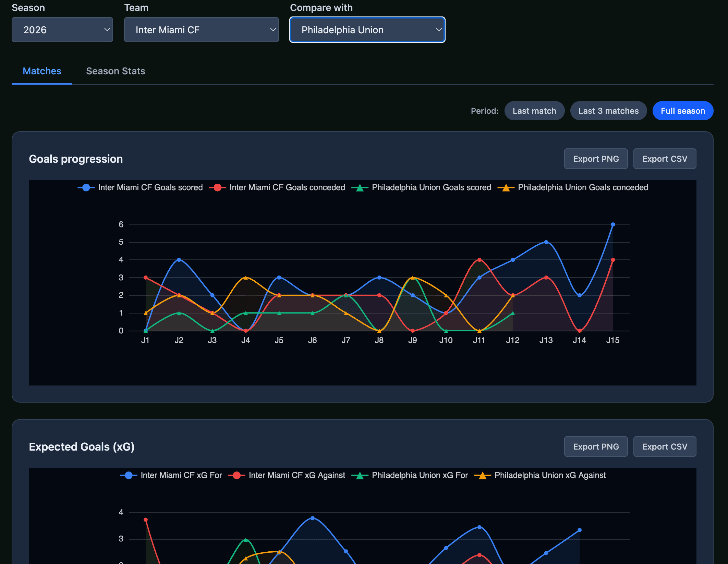Click the J1 red point in xG chart
Screen dimensions: 728x564
click(x=146, y=519)
